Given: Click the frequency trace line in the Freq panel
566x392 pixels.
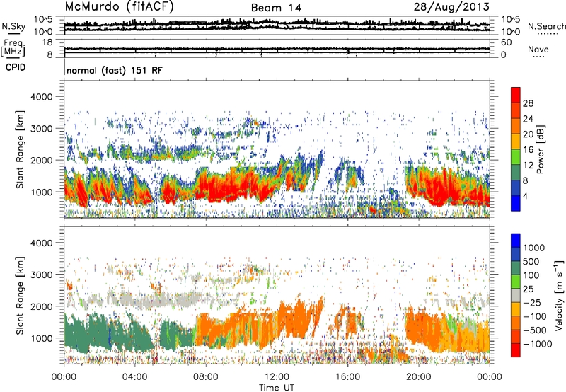Looking at the screenshot, I should point(277,49).
